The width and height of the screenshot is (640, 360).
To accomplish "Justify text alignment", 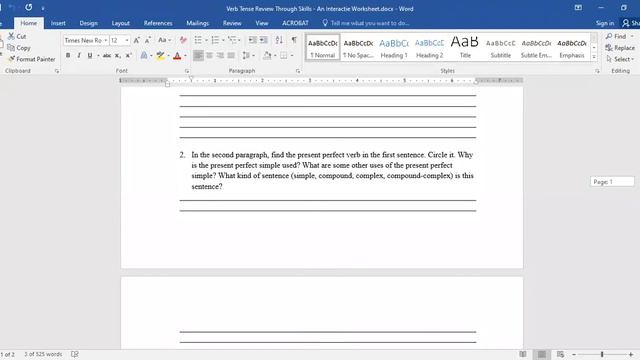I will (x=231, y=56).
